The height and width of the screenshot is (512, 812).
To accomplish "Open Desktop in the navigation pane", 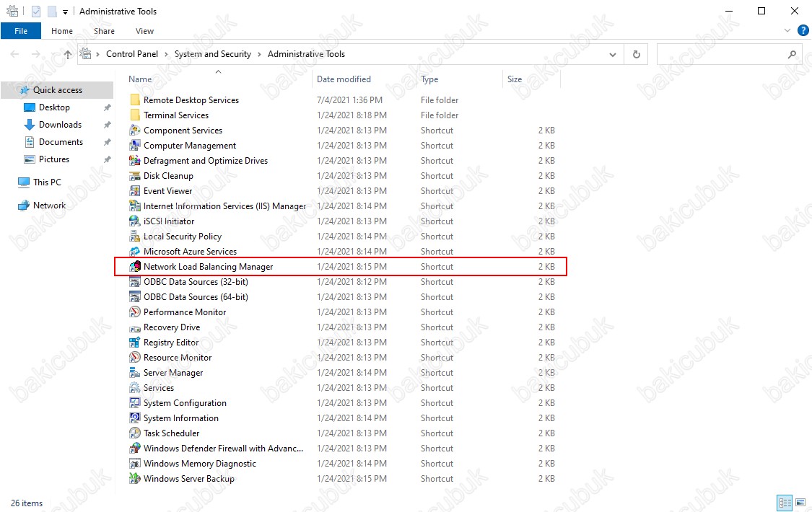I will point(54,107).
